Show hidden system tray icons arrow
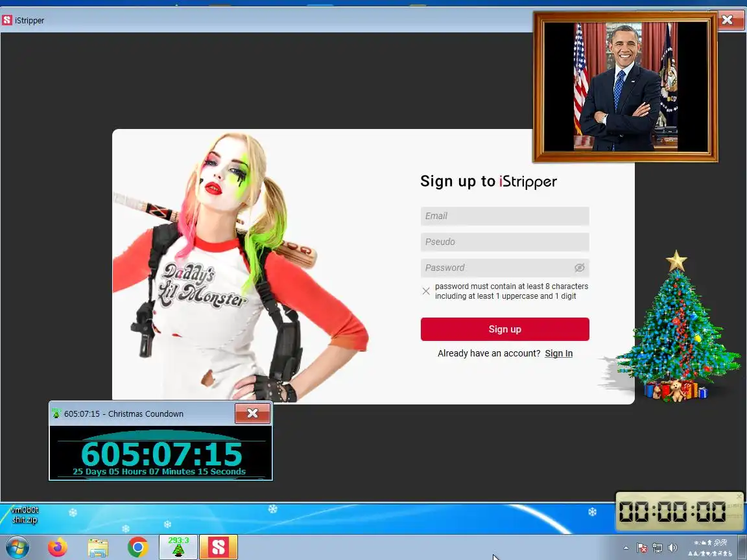Viewport: 747px width, 560px height. [626, 548]
